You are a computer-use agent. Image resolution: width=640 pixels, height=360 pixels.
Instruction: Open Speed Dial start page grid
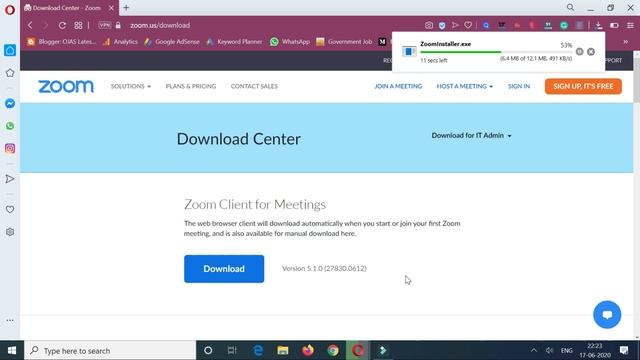[x=78, y=25]
